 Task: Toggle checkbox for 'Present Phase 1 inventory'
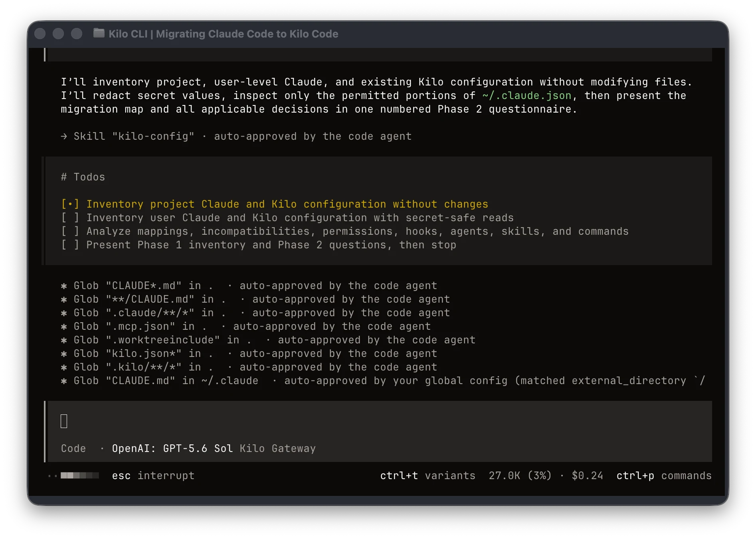tap(70, 245)
